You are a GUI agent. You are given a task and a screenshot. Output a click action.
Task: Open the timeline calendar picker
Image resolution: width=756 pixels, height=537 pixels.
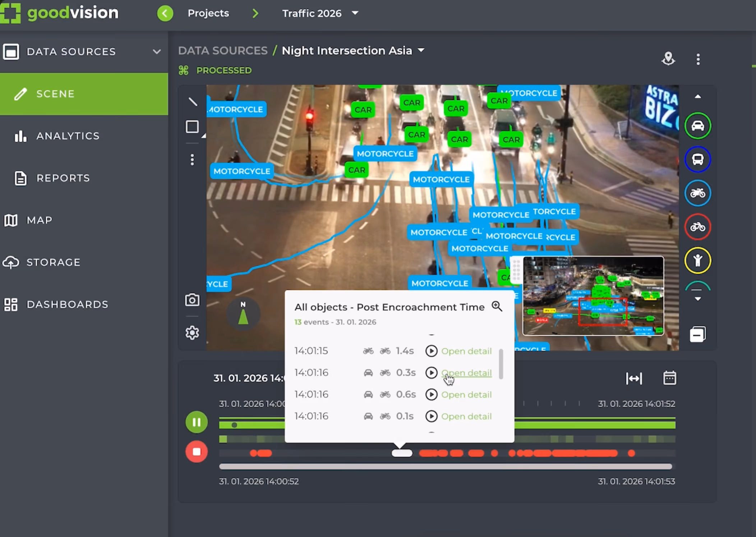pos(669,378)
